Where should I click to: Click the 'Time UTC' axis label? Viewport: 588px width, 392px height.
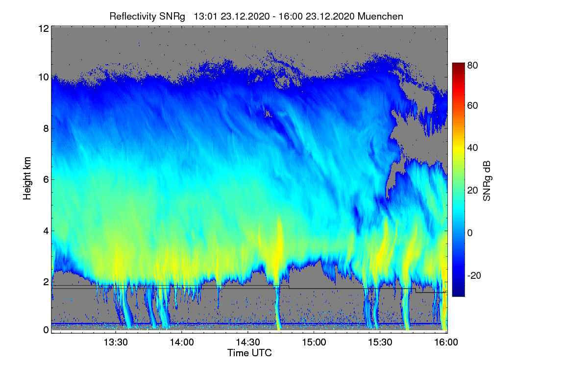tap(249, 353)
